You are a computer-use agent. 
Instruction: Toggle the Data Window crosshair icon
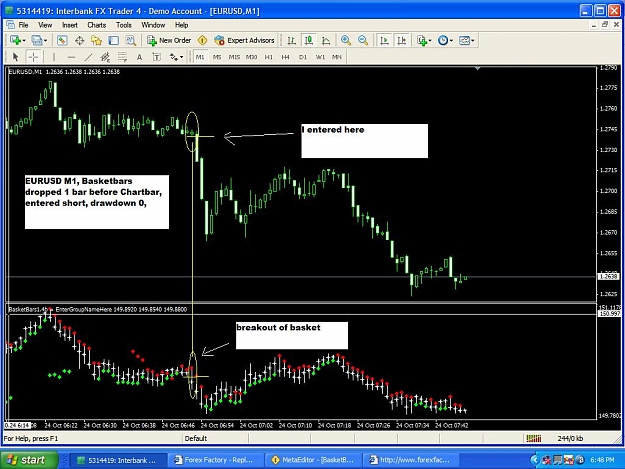coord(79,40)
